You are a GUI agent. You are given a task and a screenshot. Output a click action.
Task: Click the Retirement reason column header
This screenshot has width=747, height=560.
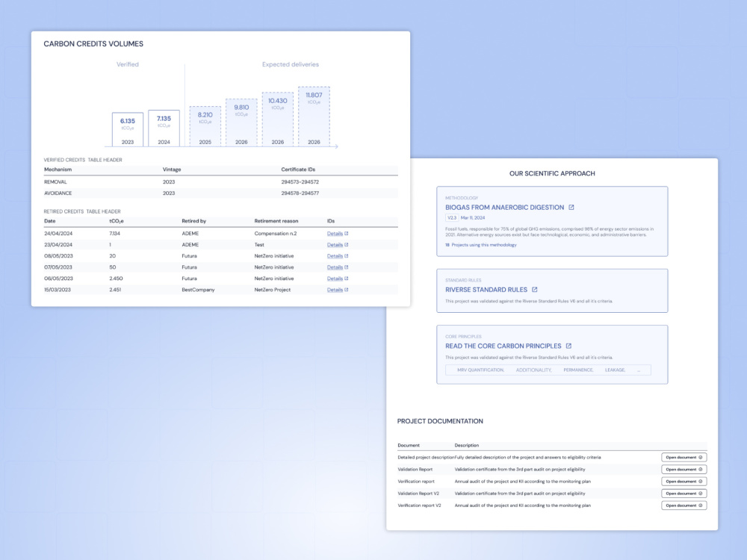pyautogui.click(x=276, y=221)
